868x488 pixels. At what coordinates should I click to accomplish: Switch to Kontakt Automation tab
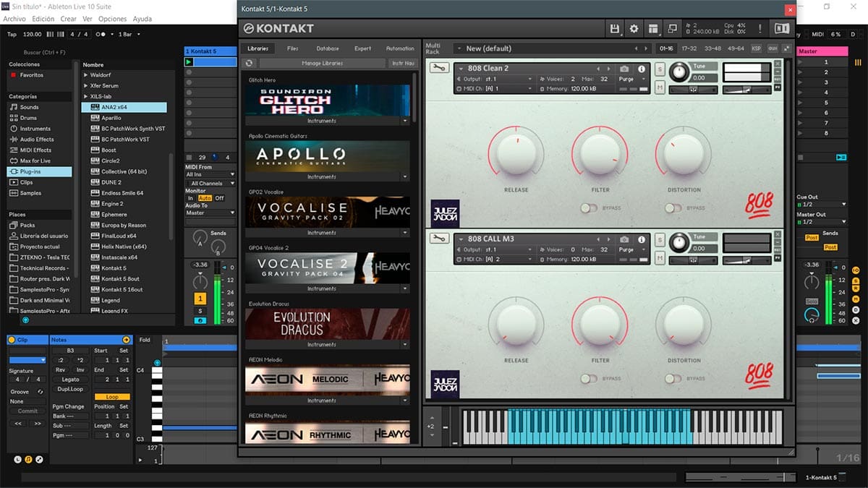click(x=400, y=48)
